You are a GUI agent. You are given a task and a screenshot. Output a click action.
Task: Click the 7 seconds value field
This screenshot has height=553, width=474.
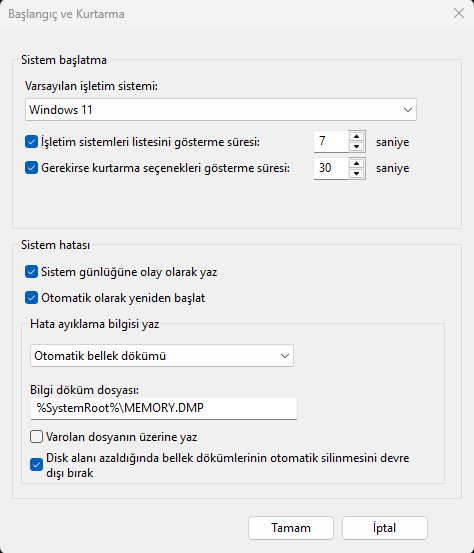[x=331, y=141]
